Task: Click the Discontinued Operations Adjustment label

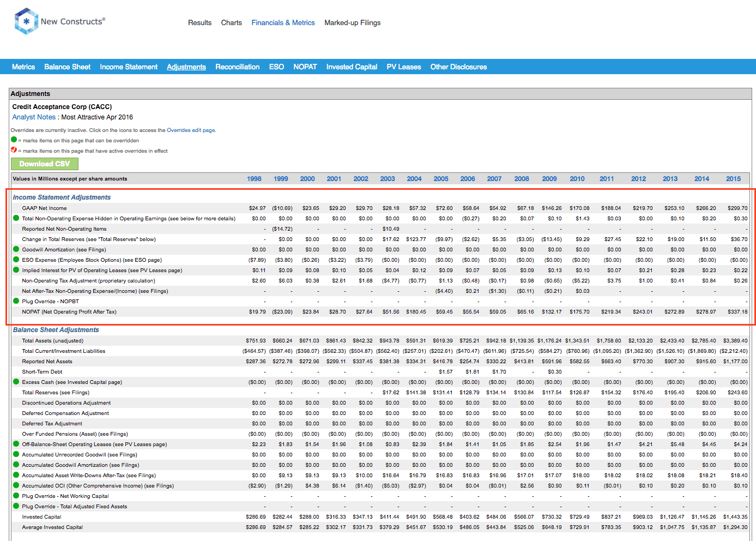Action: pos(66,403)
